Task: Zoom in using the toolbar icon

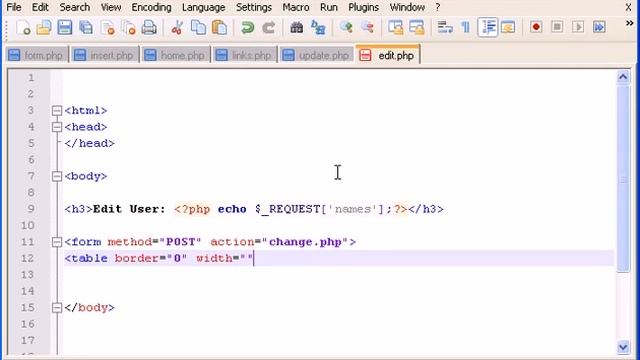Action: [346, 28]
